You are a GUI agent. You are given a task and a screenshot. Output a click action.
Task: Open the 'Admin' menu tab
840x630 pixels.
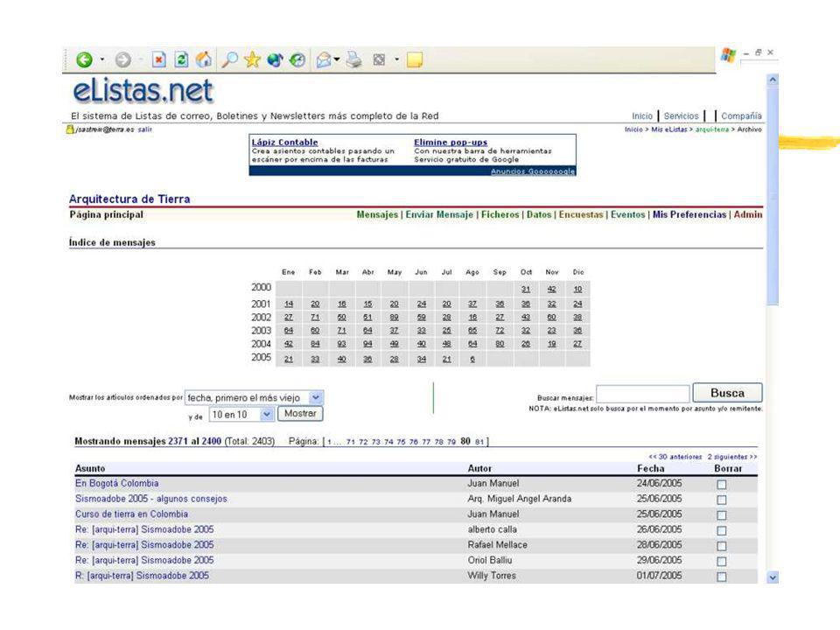pos(748,214)
